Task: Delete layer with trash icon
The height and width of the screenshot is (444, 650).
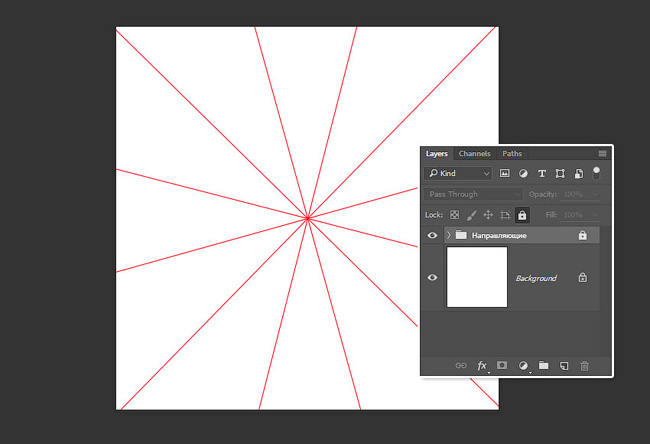Action: pyautogui.click(x=585, y=366)
